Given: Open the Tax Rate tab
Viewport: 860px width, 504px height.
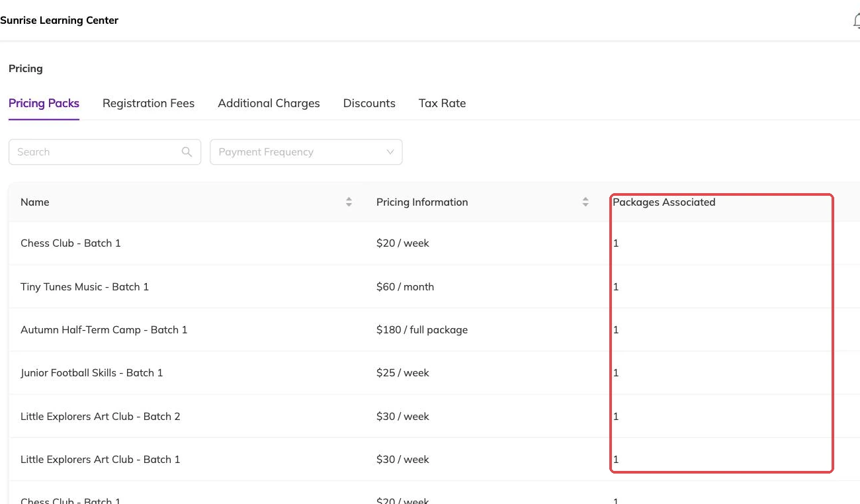Looking at the screenshot, I should [x=443, y=103].
